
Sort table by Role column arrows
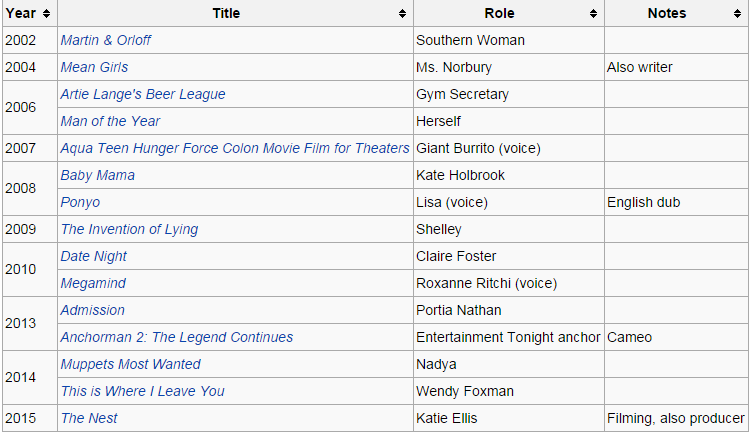(593, 13)
